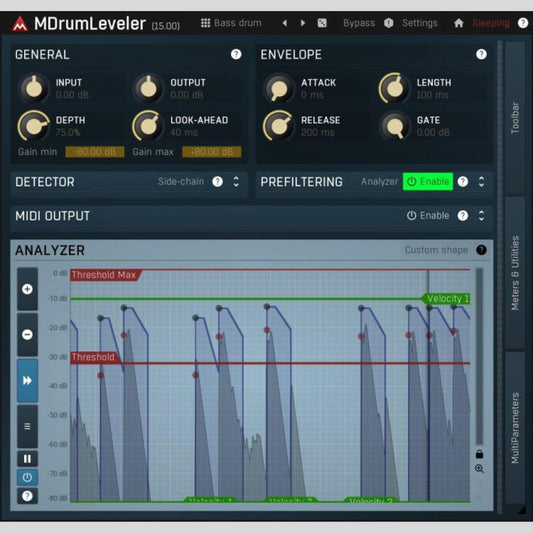
Task: Open the MultiParameters side tab
Action: [515, 428]
